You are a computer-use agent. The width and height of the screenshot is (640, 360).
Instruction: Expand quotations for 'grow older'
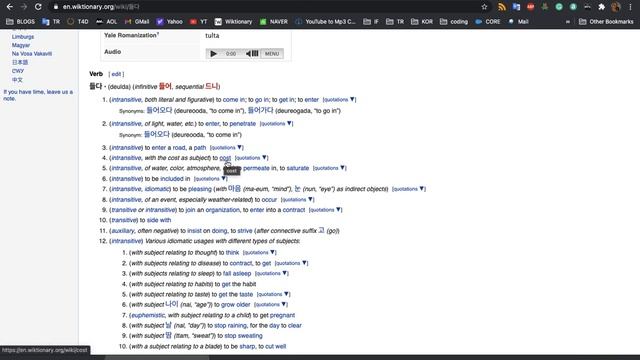coord(271,304)
